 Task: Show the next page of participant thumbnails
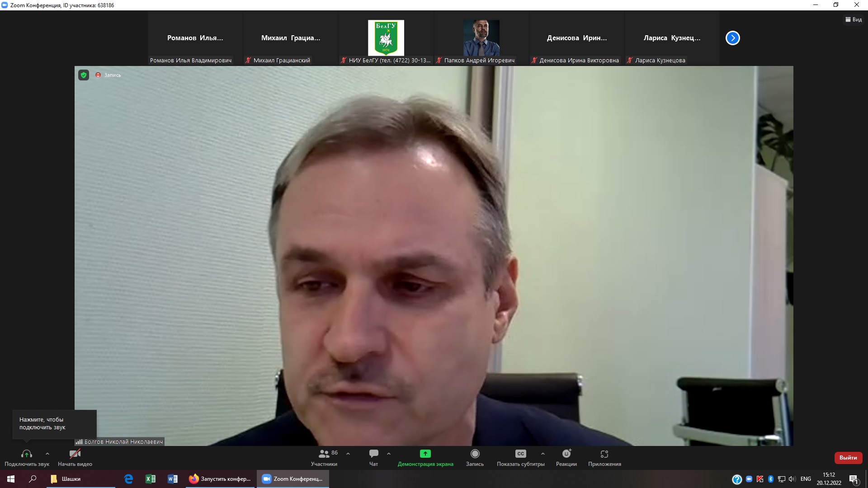coord(732,38)
